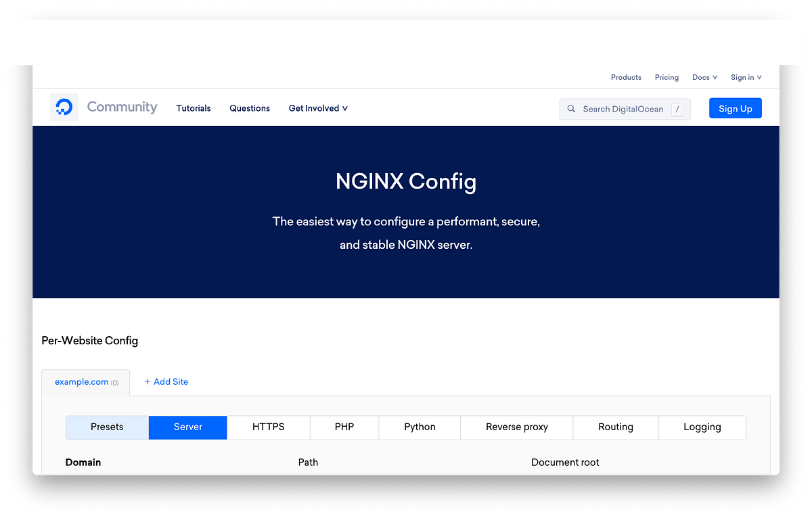Select the example.com site tab
Viewport: 812px width, 518px height.
tap(86, 382)
